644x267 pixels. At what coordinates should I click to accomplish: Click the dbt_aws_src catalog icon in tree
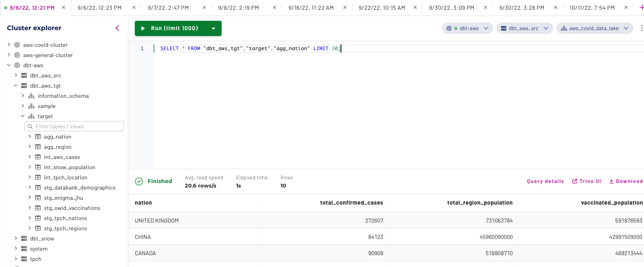pyautogui.click(x=24, y=75)
